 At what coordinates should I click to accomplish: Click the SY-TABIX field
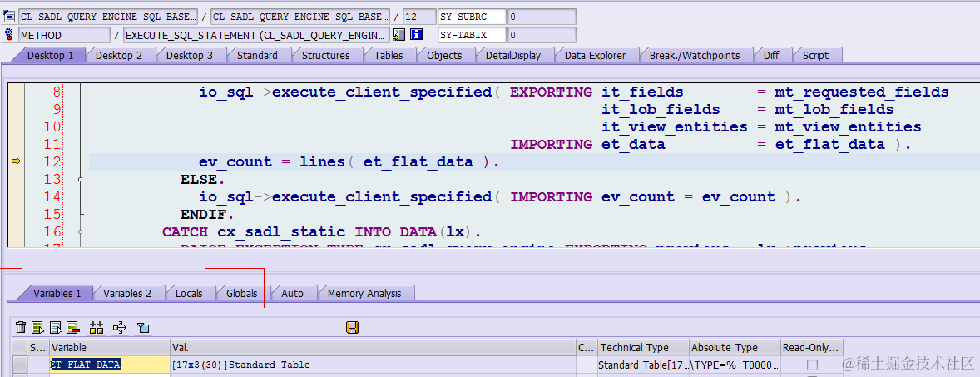click(x=471, y=34)
